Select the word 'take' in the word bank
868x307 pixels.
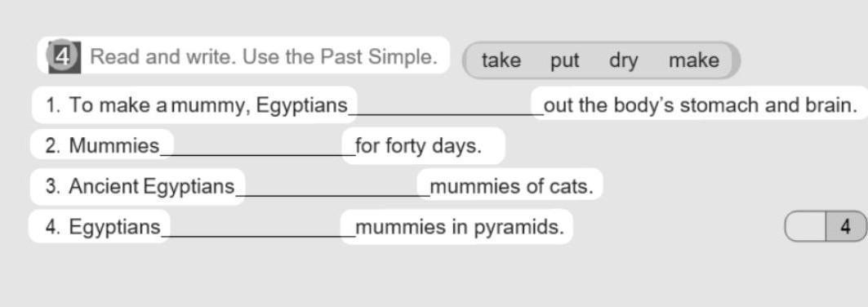coord(501,60)
